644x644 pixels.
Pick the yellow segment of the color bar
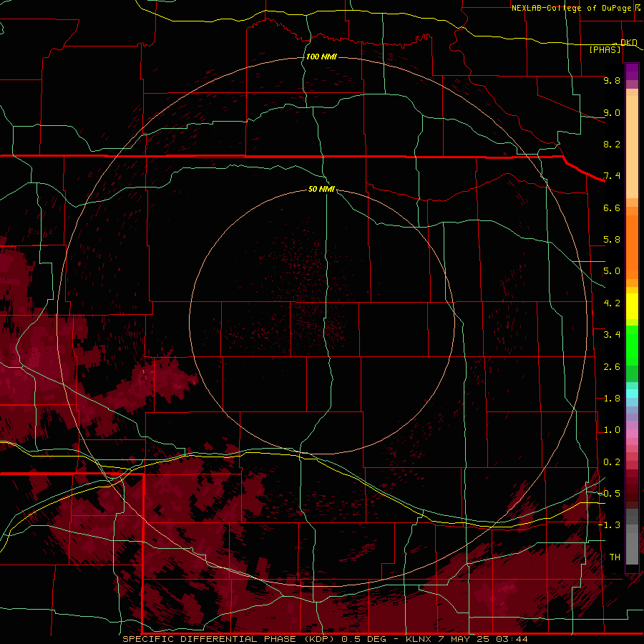click(632, 306)
